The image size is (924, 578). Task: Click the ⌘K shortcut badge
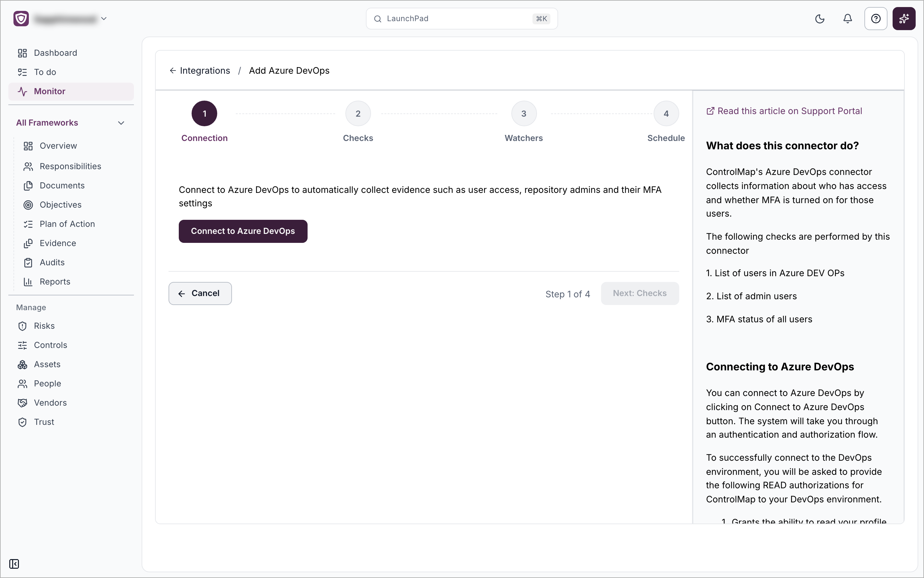click(x=541, y=19)
